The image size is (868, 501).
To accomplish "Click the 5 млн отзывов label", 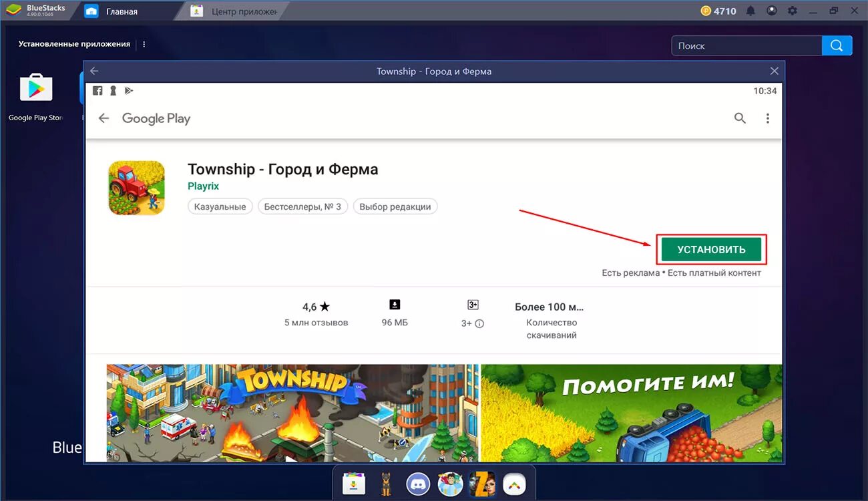I will pos(316,323).
